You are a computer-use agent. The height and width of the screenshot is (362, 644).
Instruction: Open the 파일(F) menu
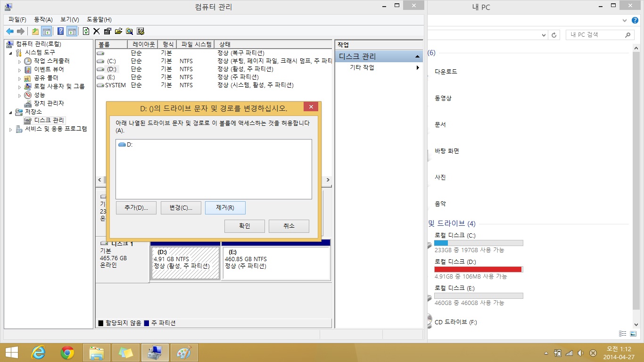[x=17, y=19]
